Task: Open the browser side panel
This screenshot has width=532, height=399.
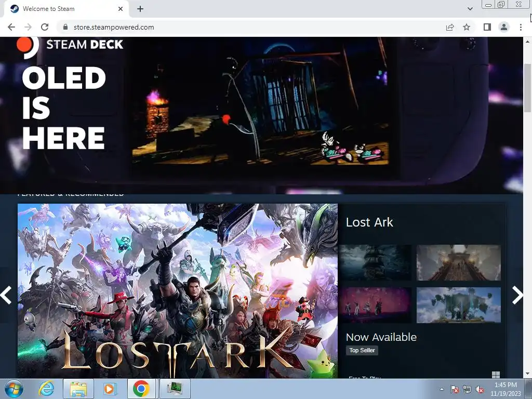Action: [x=487, y=27]
